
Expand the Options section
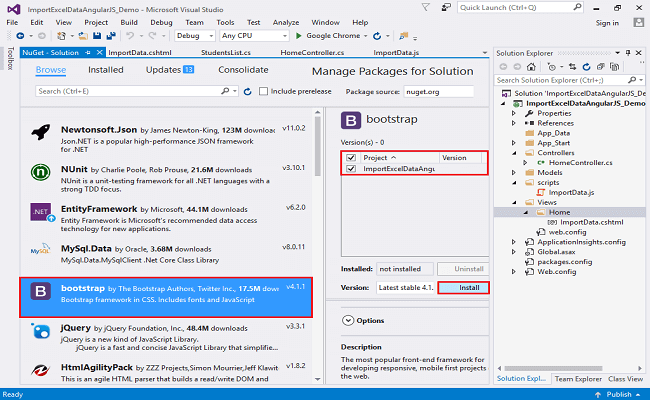coord(348,320)
